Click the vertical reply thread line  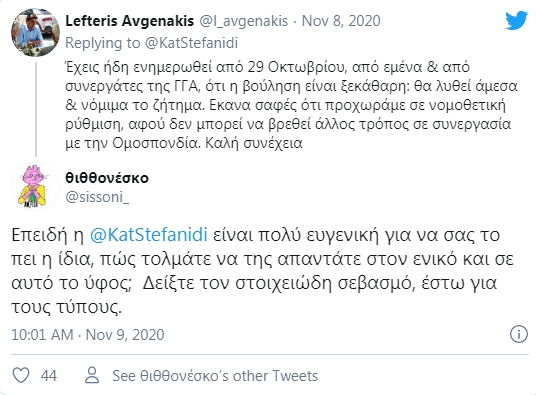36,107
